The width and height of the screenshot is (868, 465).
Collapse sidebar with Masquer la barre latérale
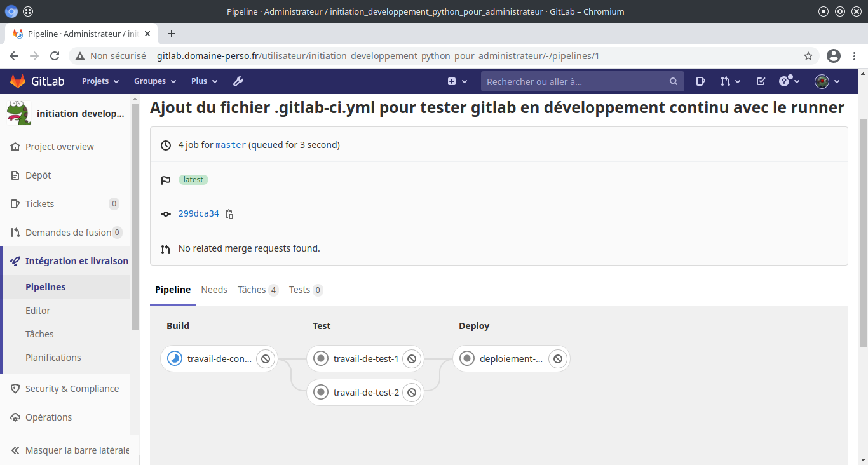pos(70,450)
